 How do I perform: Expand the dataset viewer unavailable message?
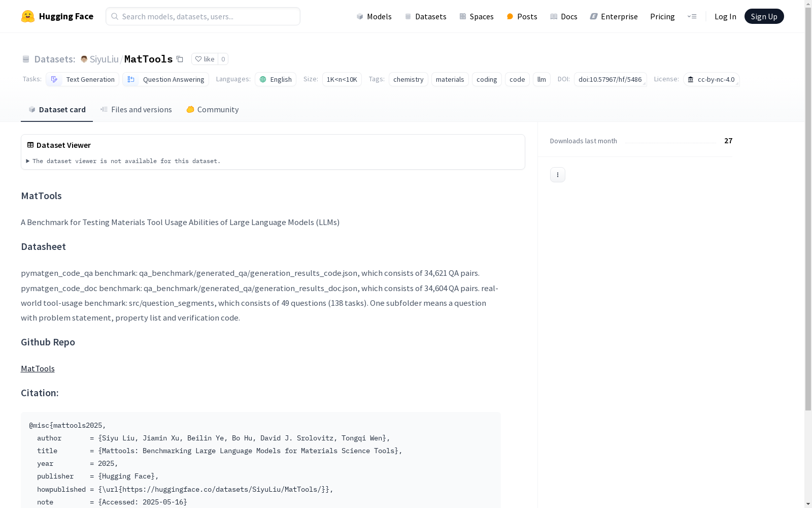click(x=123, y=161)
